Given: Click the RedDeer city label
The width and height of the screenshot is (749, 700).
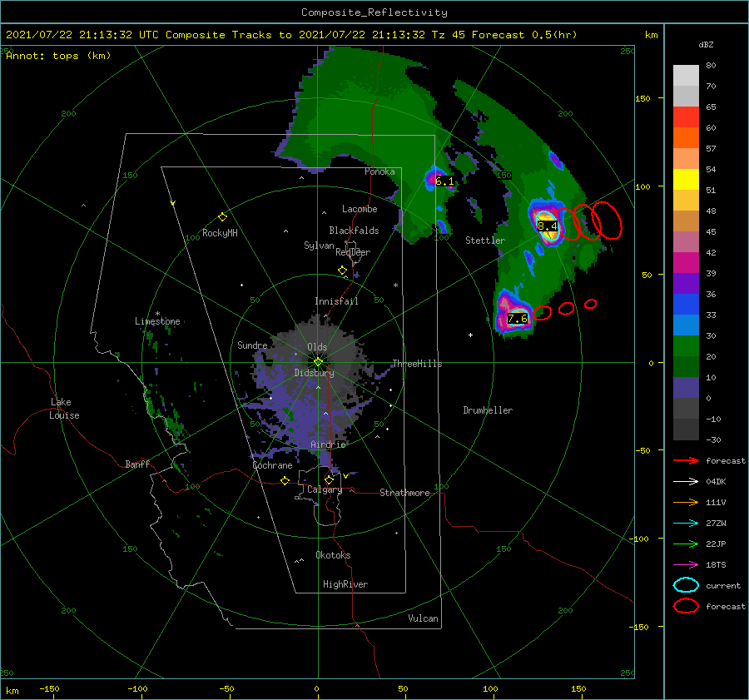Looking at the screenshot, I should (x=353, y=252).
